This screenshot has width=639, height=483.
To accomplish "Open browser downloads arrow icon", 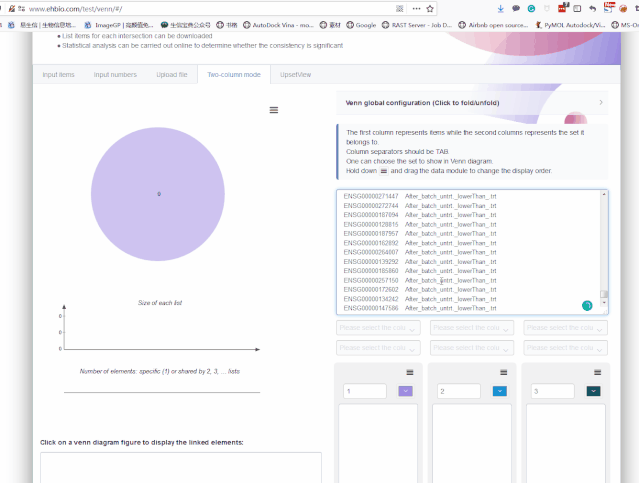I will pos(501,9).
